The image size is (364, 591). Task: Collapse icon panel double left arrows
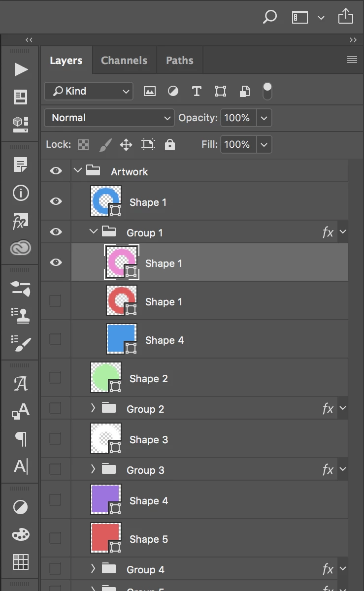29,40
